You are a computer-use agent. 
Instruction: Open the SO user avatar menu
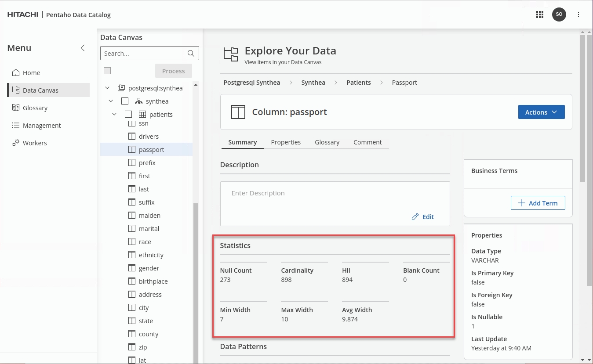[559, 14]
